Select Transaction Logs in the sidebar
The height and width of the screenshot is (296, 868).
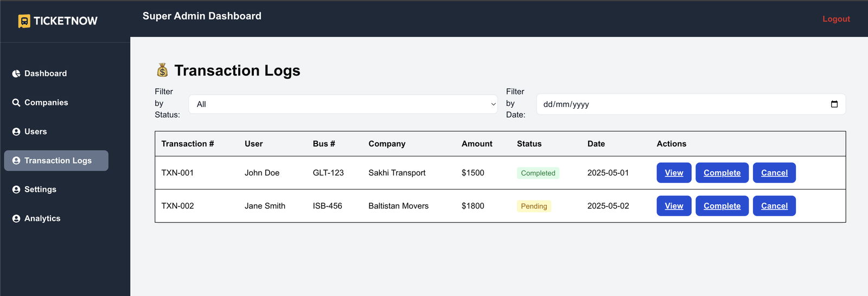(56, 161)
